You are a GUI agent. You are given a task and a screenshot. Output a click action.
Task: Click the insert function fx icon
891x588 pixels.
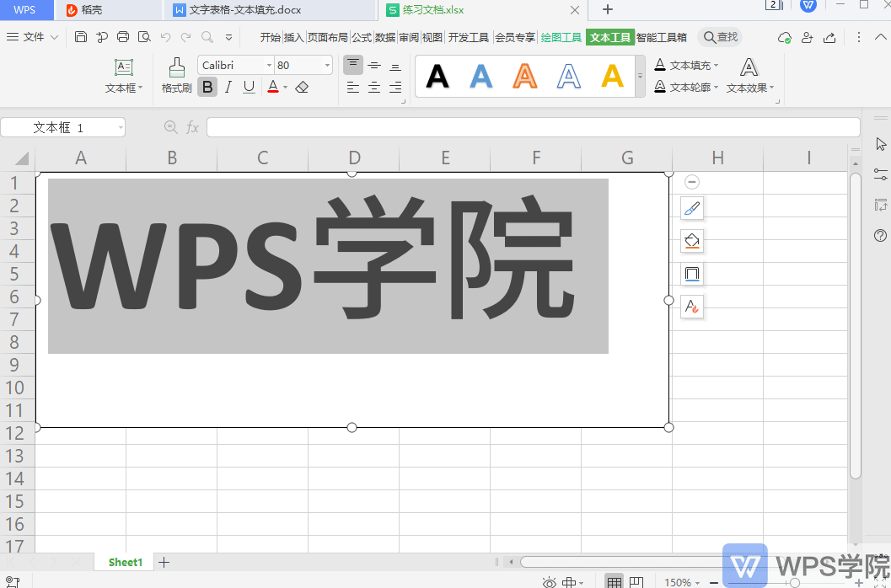pos(192,127)
